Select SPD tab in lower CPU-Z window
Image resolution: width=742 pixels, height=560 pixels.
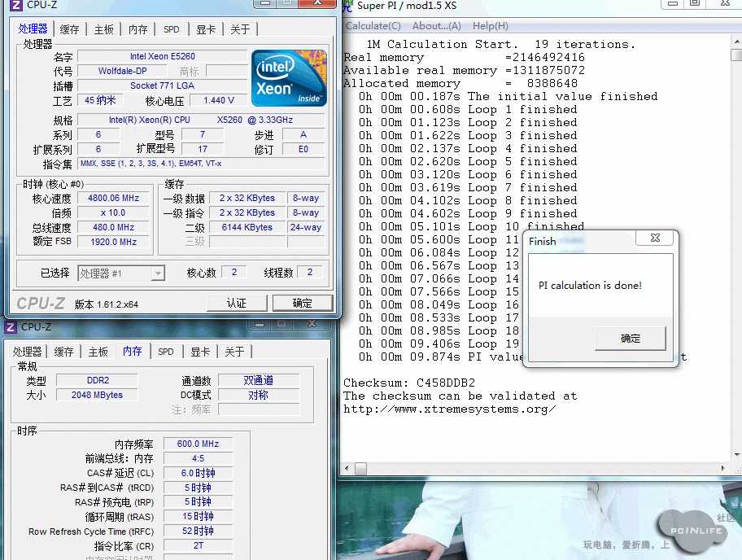[166, 352]
